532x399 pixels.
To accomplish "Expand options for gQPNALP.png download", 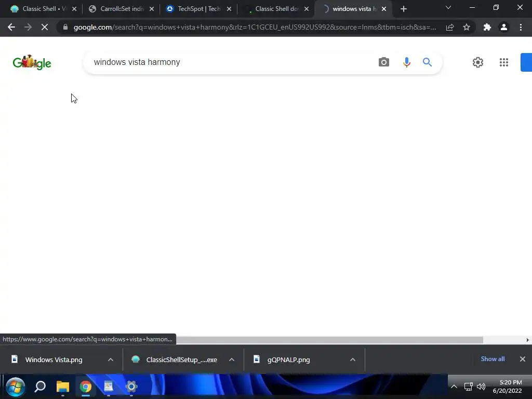I will coord(353,360).
